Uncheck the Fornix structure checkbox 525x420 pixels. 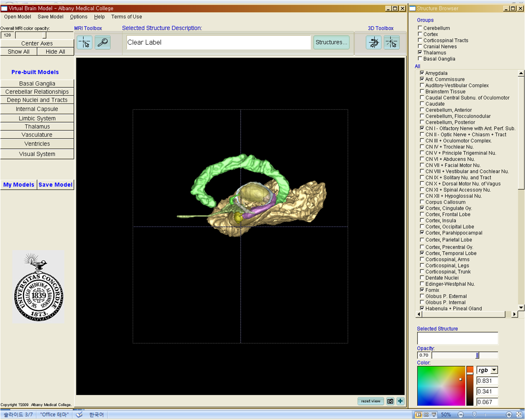422,290
